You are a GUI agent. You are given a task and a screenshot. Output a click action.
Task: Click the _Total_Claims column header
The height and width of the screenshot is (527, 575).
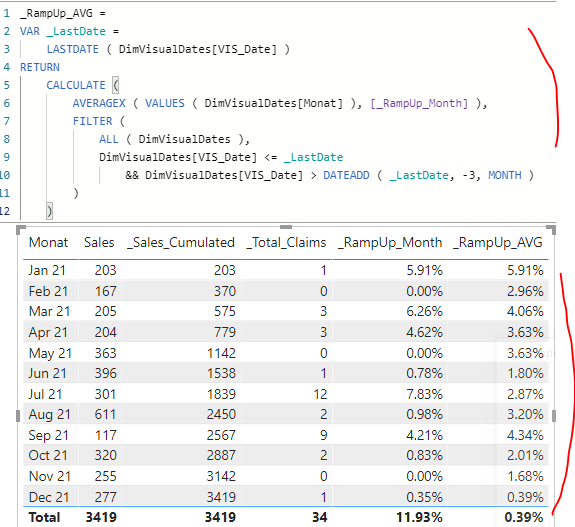(286, 242)
